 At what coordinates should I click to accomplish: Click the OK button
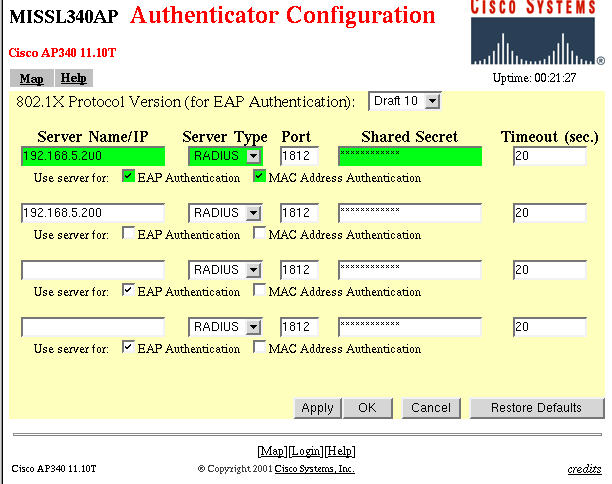368,408
